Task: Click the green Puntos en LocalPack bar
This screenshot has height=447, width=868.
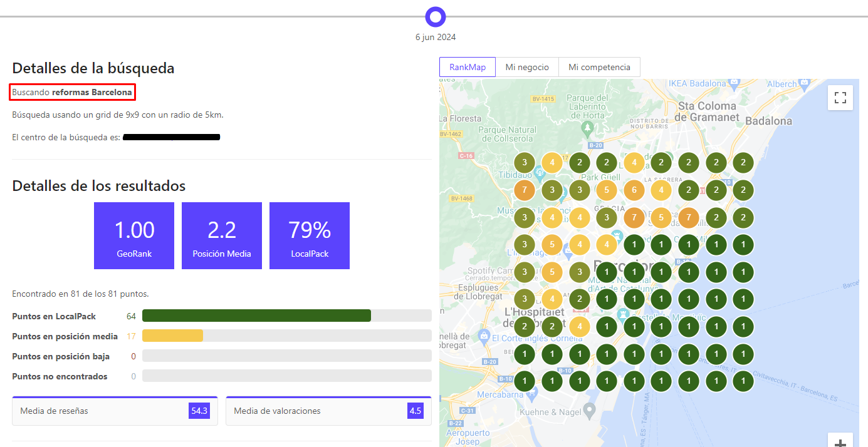Action: click(x=256, y=316)
